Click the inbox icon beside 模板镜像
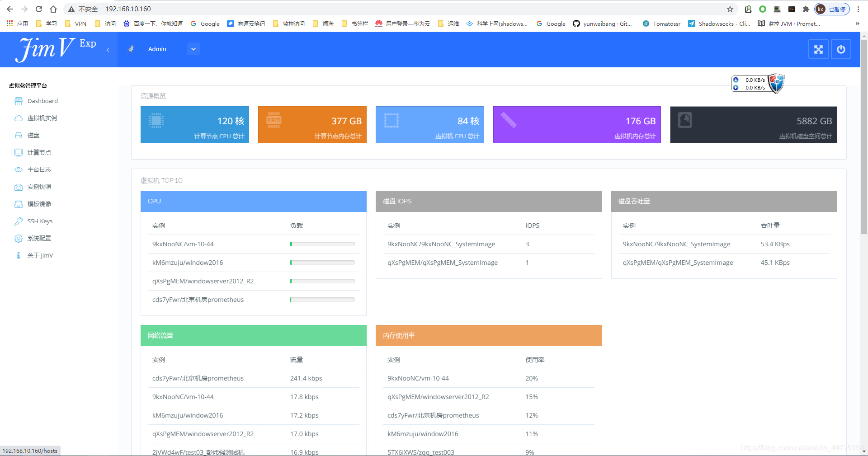Image resolution: width=868 pixels, height=456 pixels. 19,204
